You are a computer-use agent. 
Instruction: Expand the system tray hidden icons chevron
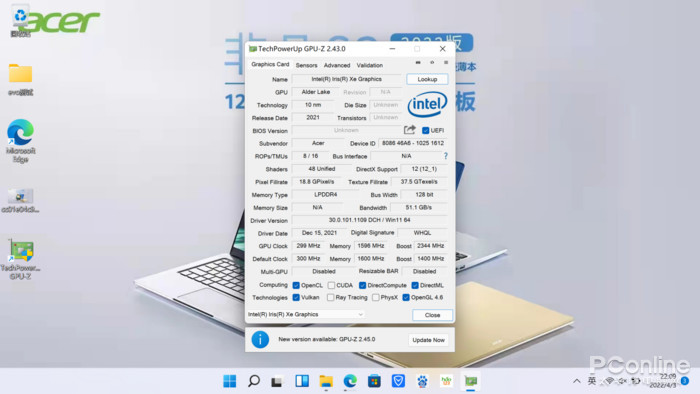[x=577, y=381]
